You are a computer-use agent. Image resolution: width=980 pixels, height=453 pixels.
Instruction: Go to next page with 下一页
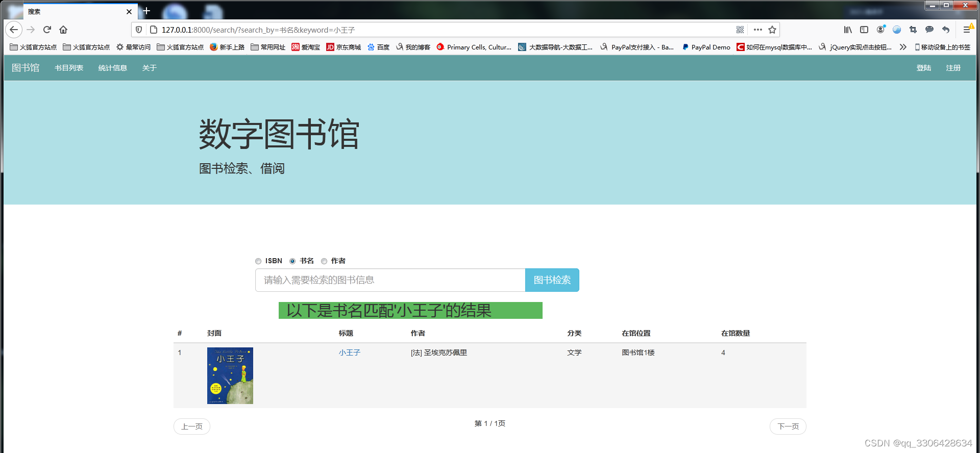coord(788,426)
